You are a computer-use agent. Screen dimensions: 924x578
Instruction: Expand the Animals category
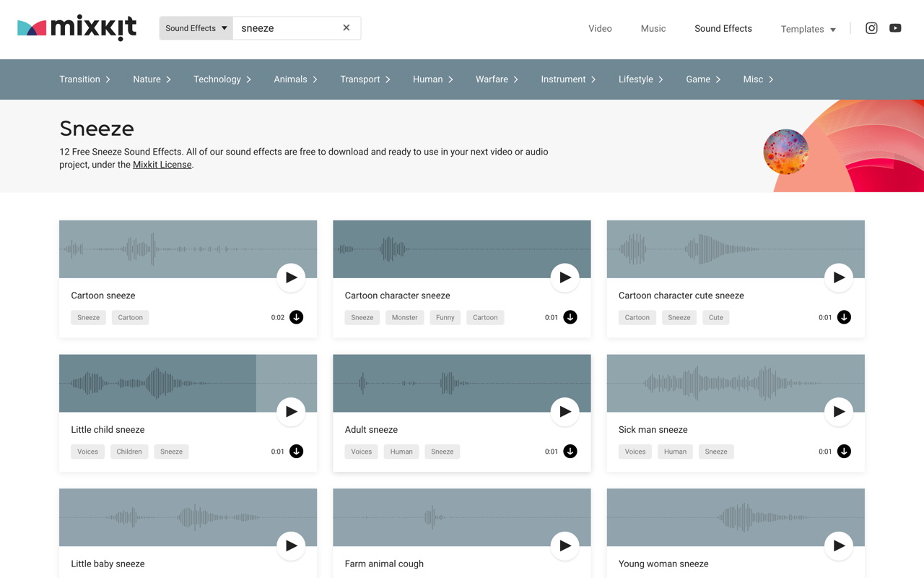click(295, 79)
